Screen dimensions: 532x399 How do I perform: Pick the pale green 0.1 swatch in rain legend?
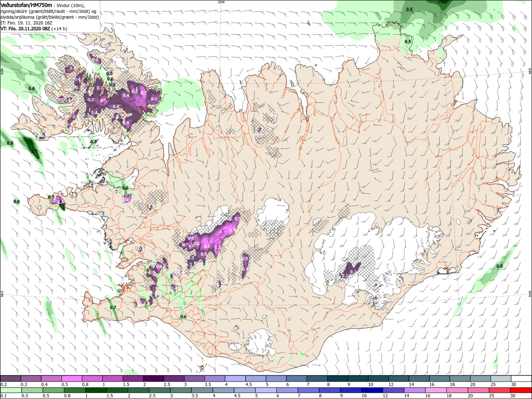[11, 390]
